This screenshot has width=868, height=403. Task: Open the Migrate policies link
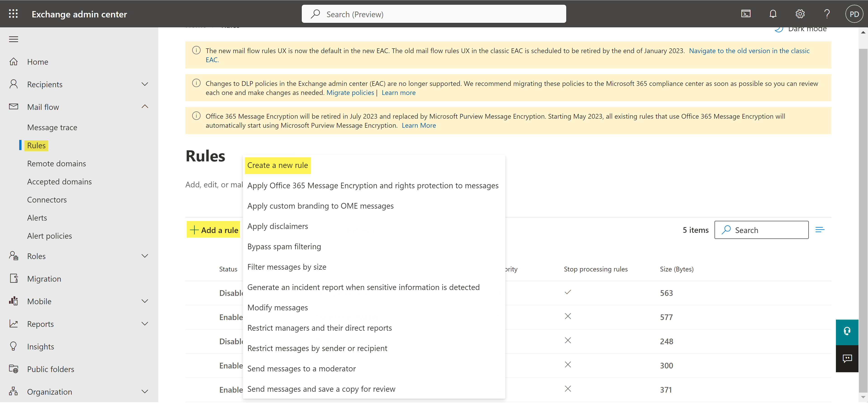pos(350,93)
